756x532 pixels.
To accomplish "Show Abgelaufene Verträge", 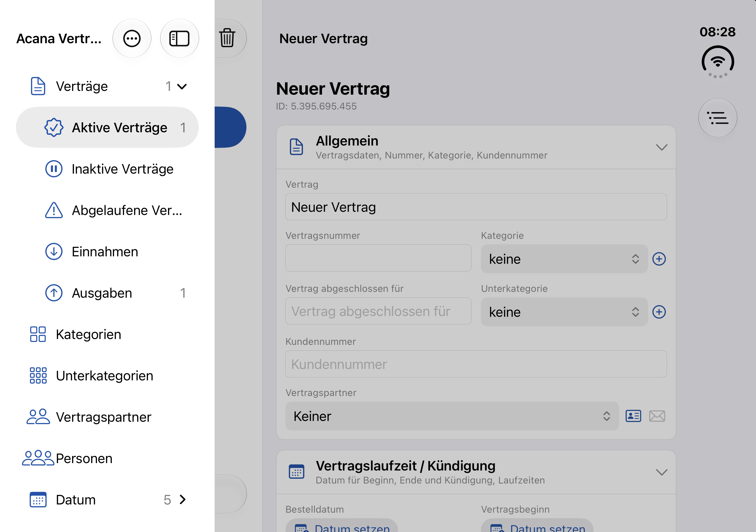I will 107,210.
